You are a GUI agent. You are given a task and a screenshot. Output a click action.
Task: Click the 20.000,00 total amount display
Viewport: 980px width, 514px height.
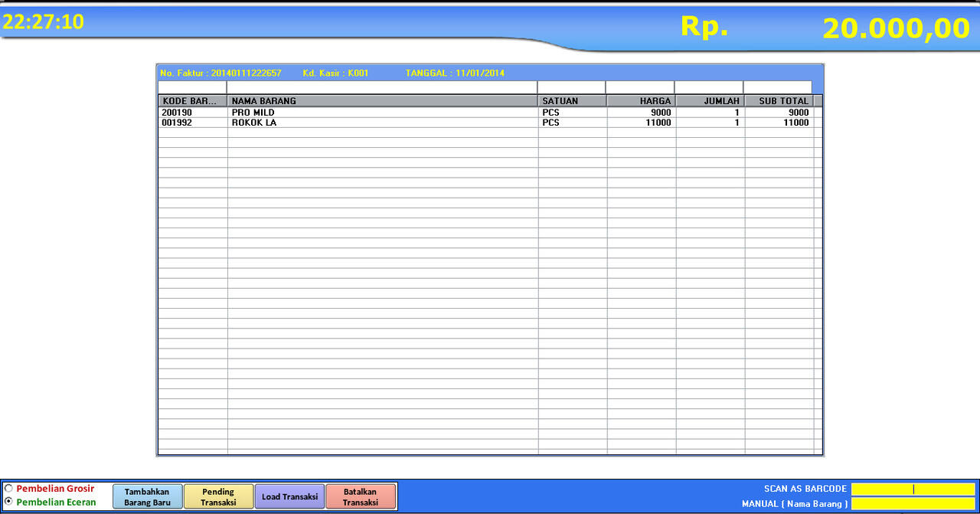[897, 28]
